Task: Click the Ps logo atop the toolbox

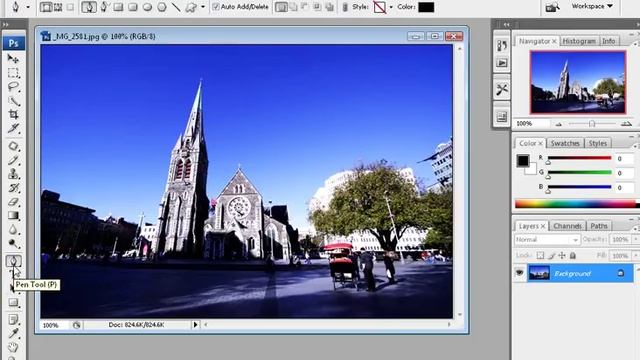Action: 13,43
